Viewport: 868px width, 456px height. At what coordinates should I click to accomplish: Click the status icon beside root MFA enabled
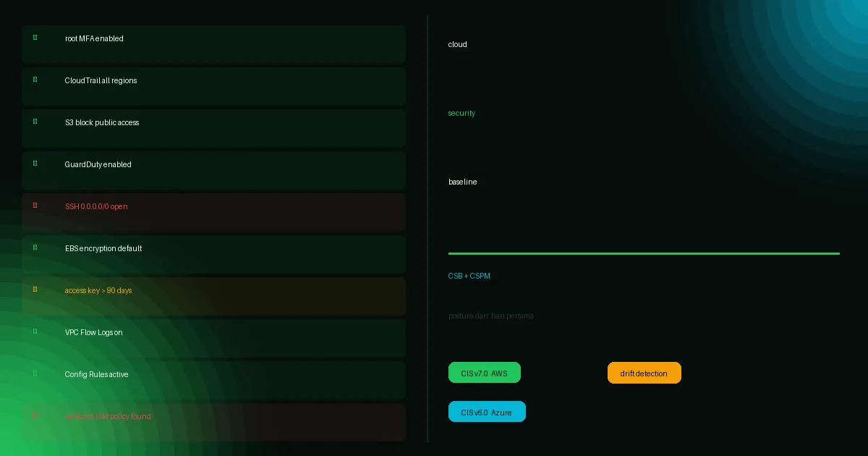(35, 37)
